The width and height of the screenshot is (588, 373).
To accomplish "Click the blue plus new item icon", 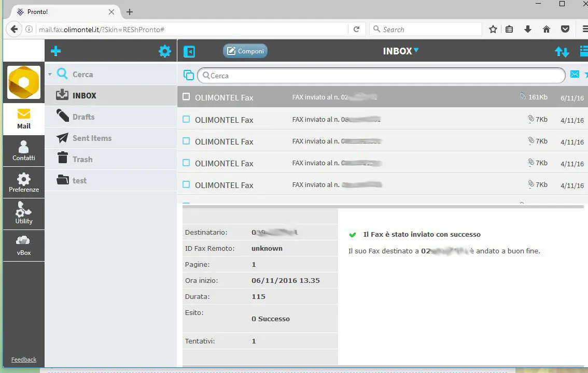I will [55, 51].
